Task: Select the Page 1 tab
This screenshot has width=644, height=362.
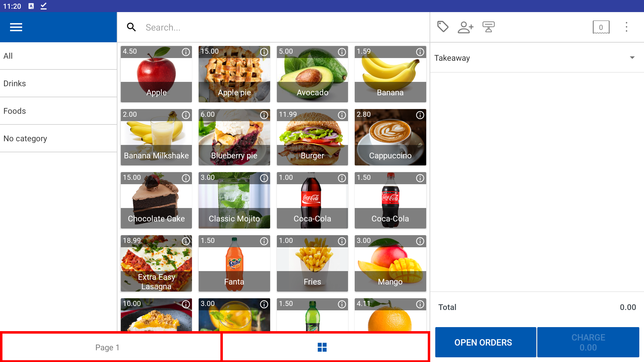Action: 107,347
